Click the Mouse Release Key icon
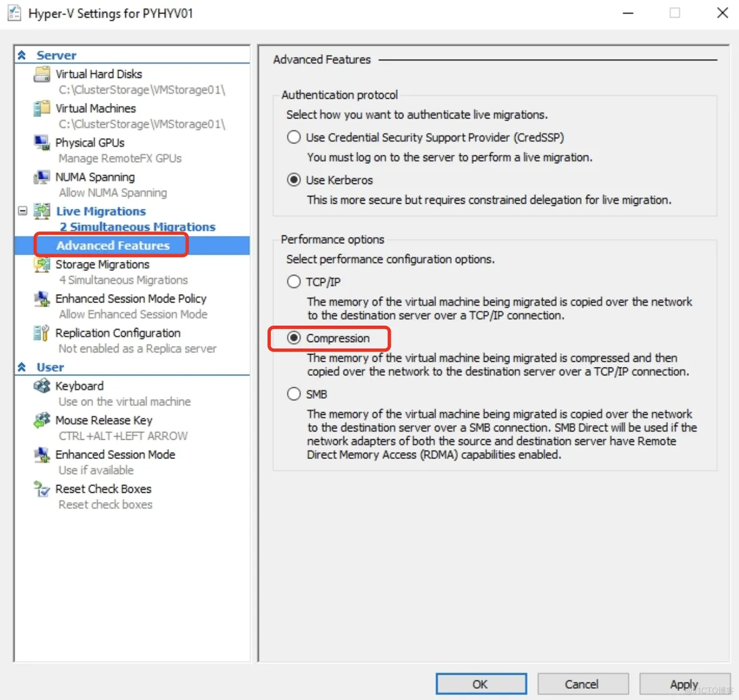This screenshot has height=700, width=739. [x=41, y=420]
